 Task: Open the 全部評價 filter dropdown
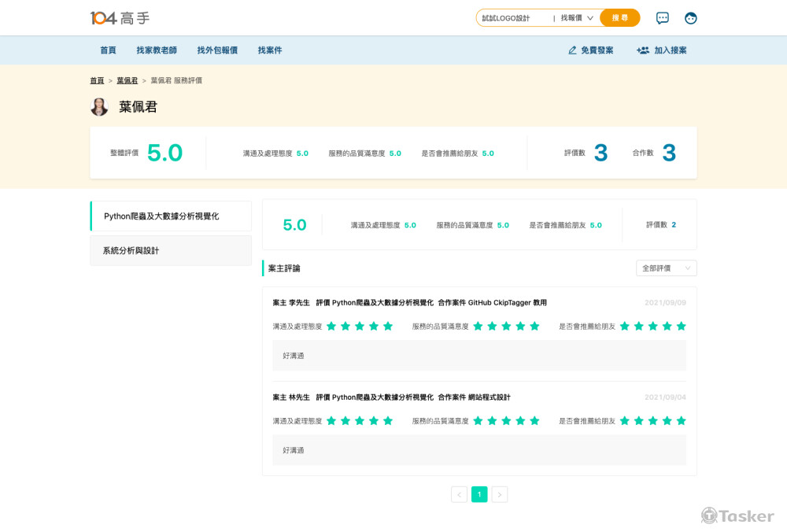coord(666,268)
